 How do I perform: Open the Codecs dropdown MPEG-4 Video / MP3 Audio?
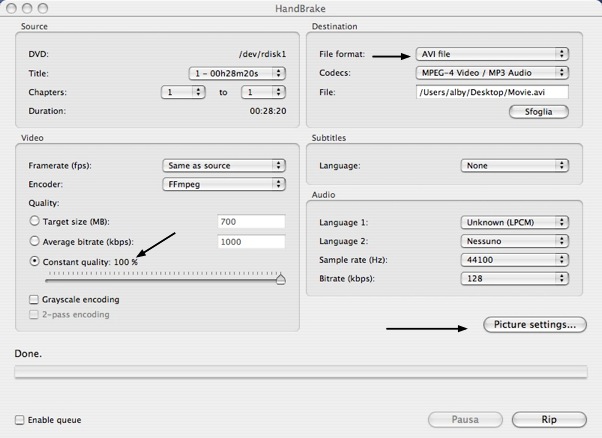click(x=492, y=73)
